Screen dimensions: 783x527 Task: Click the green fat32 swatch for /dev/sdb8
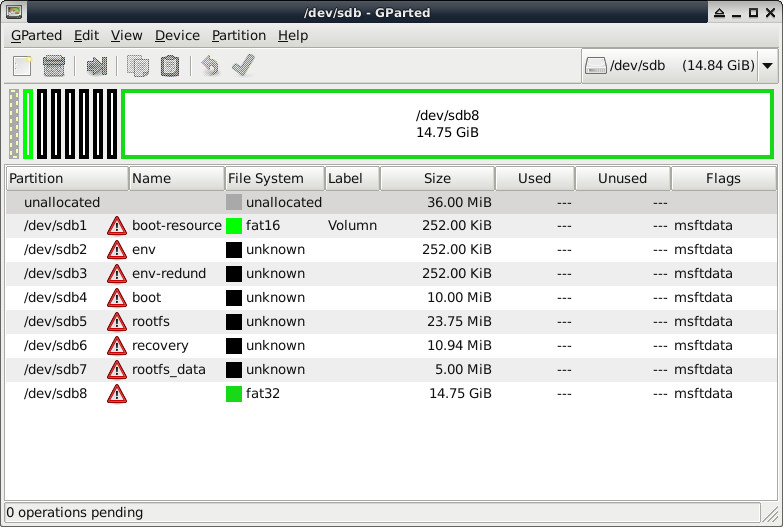point(234,394)
